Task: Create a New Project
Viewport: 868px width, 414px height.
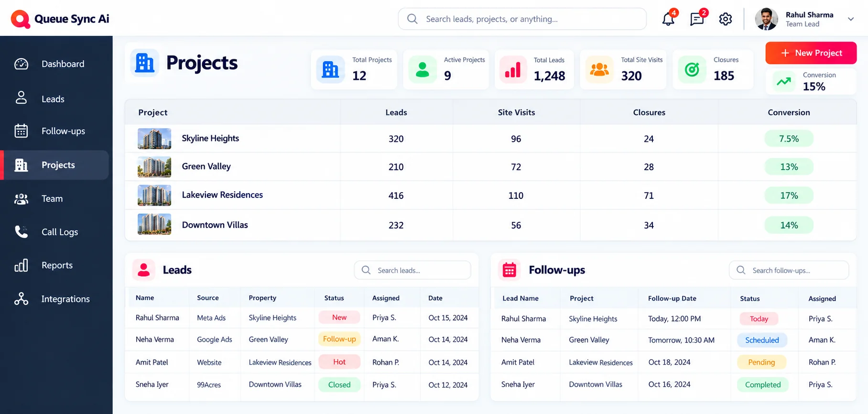Action: (811, 53)
